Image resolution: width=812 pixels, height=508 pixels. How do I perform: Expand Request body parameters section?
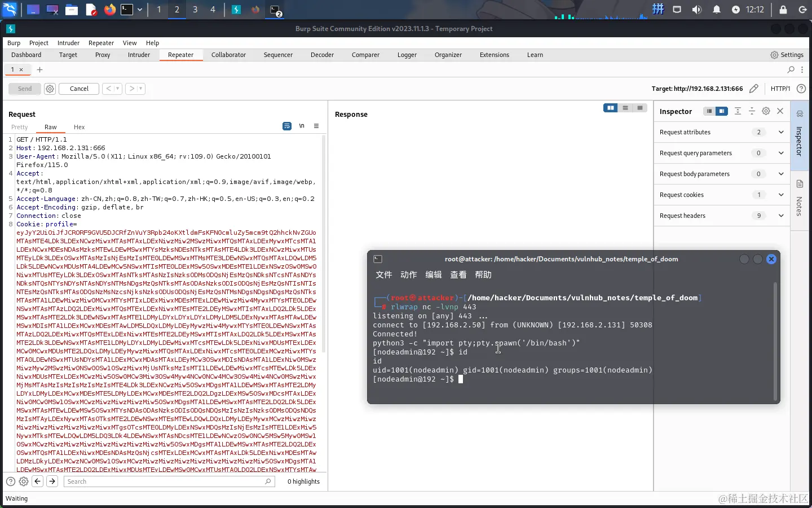pyautogui.click(x=722, y=174)
